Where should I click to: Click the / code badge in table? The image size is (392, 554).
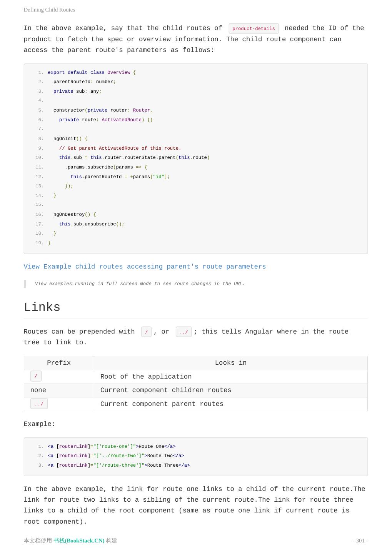tap(36, 376)
